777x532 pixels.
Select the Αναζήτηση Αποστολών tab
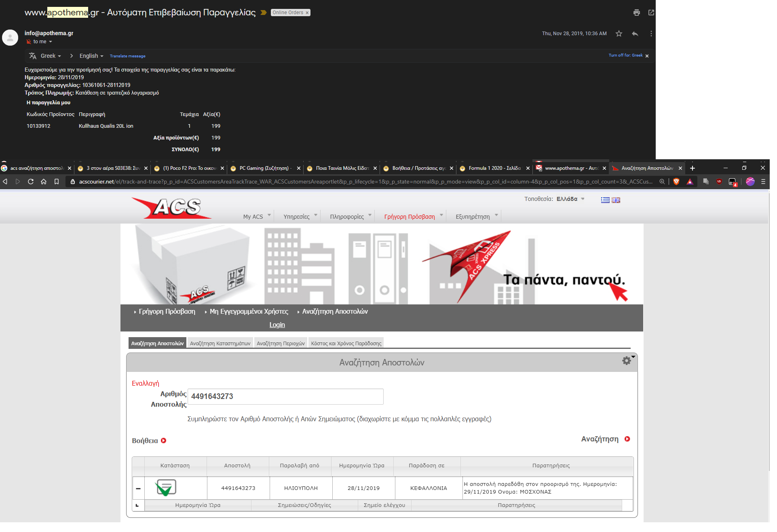pyautogui.click(x=157, y=343)
